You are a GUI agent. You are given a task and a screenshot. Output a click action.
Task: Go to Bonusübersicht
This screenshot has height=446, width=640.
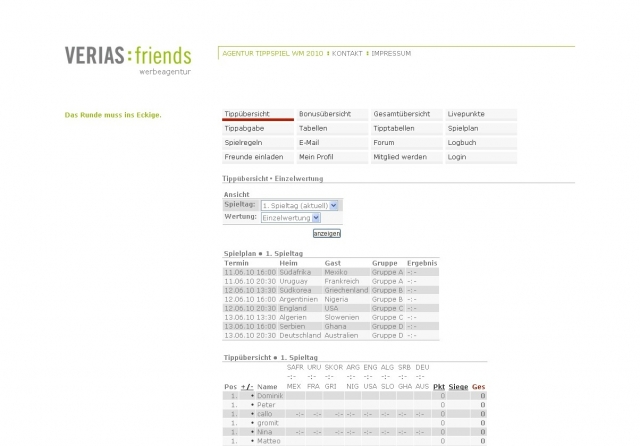click(x=325, y=114)
